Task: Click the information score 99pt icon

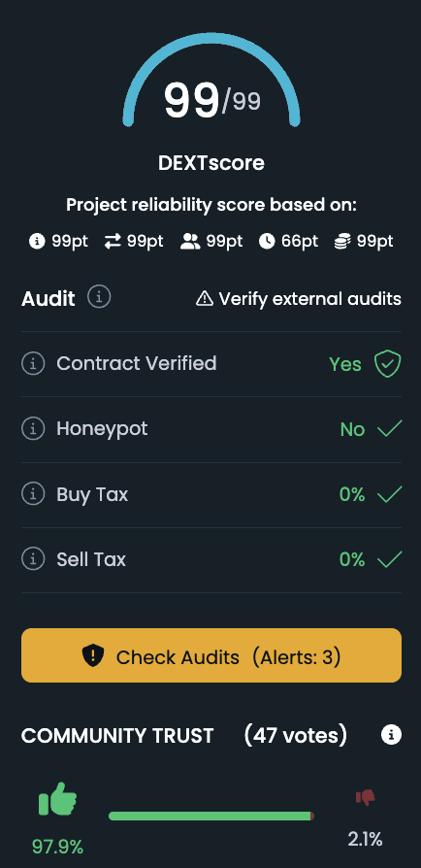Action: pyautogui.click(x=37, y=242)
